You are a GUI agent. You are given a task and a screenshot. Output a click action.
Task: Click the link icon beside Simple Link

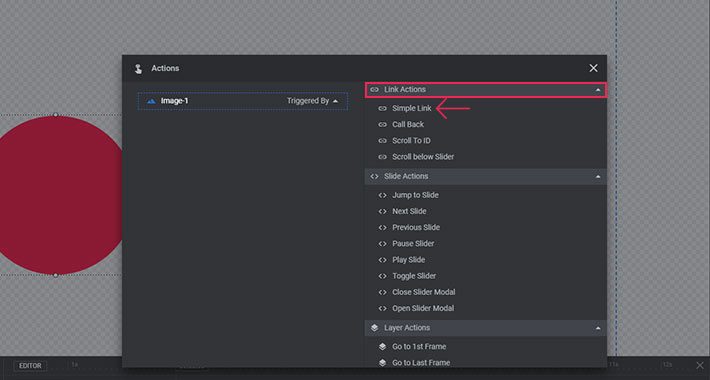pyautogui.click(x=383, y=108)
